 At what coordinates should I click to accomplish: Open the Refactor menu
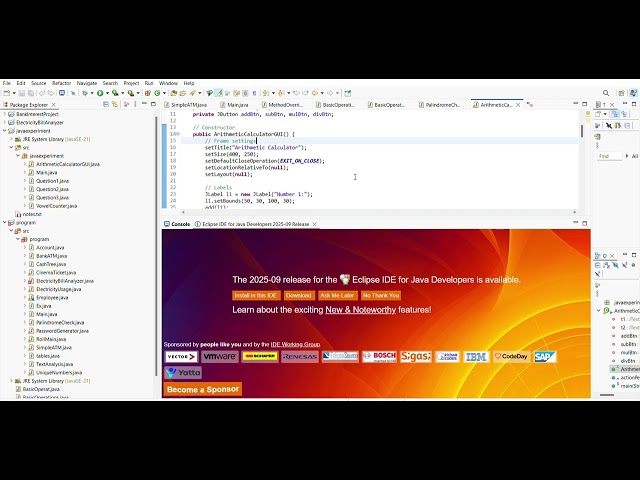pos(62,83)
